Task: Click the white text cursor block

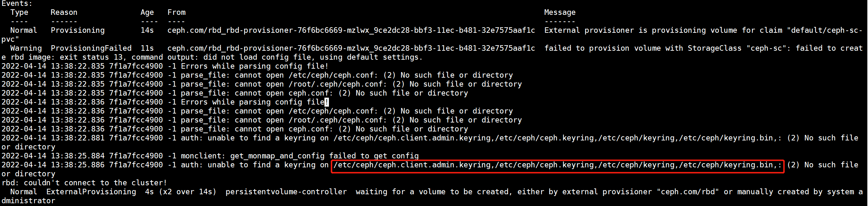Action: point(326,102)
